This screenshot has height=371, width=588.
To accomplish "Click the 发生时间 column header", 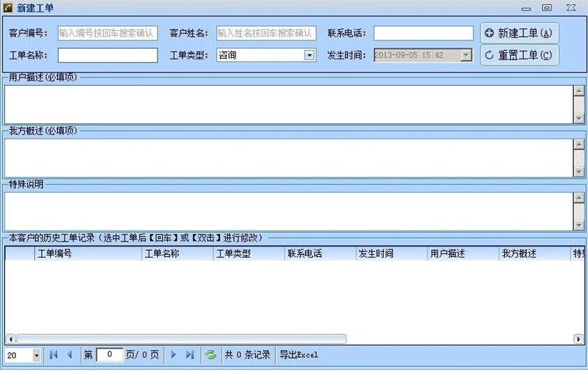I will tap(391, 253).
